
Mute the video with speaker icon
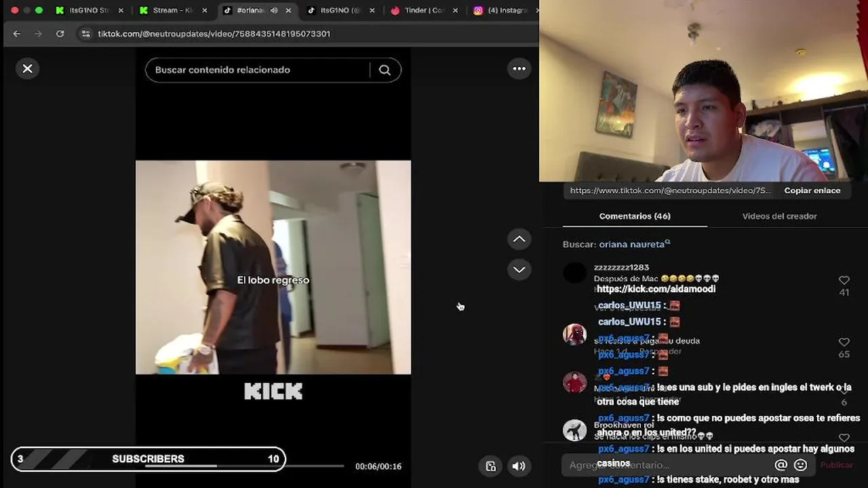tap(519, 466)
